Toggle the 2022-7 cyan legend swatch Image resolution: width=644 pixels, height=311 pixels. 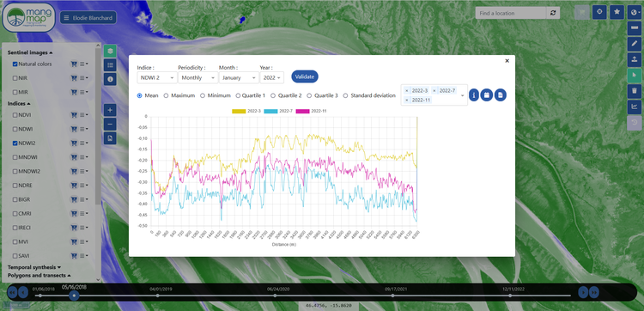270,111
